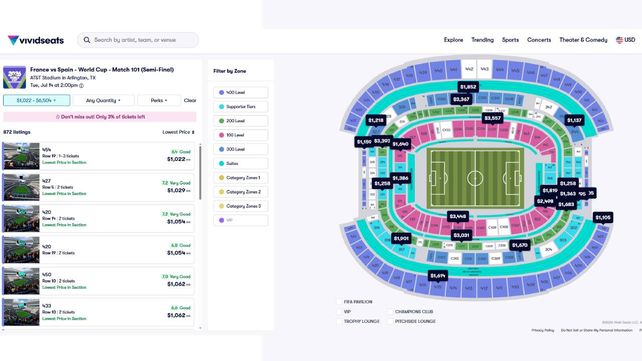Toggle the Supporter Tiers zone filter
The image size is (642, 361).
[241, 107]
